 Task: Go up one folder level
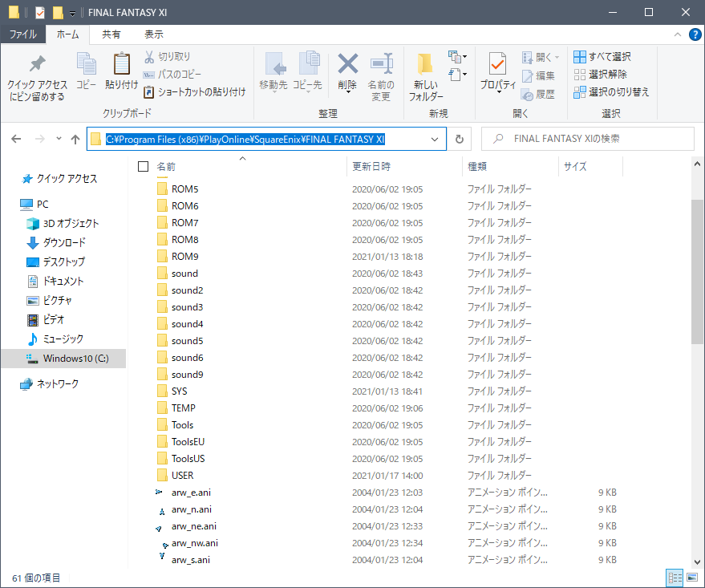point(75,139)
